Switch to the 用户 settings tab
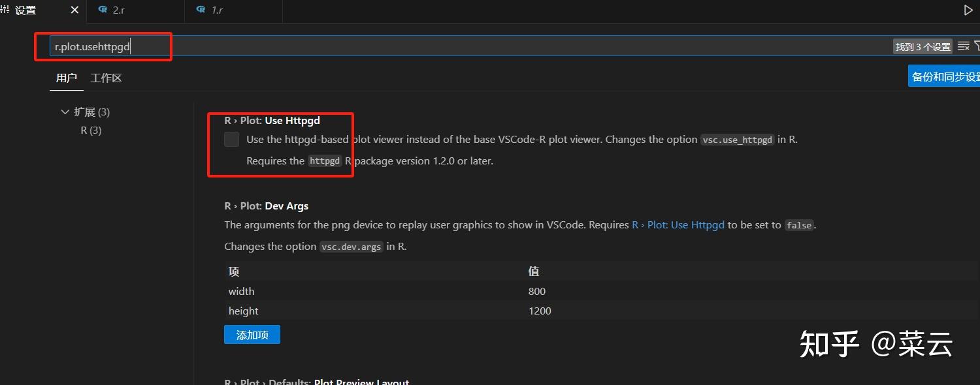 click(x=66, y=78)
